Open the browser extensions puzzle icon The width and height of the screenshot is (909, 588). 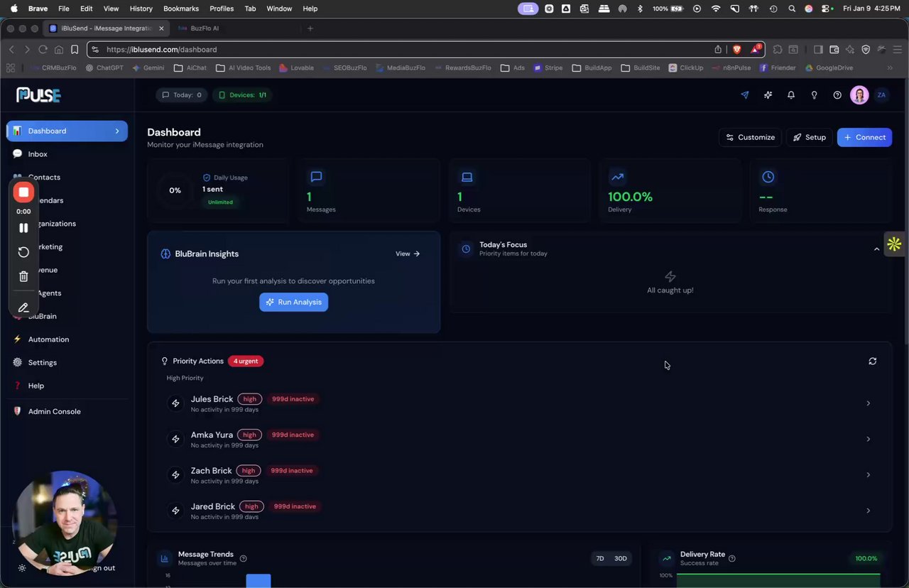pyautogui.click(x=778, y=50)
